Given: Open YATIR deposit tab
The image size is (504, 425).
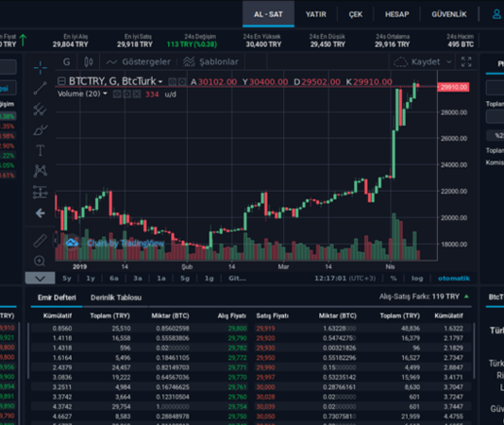Looking at the screenshot, I should [315, 14].
